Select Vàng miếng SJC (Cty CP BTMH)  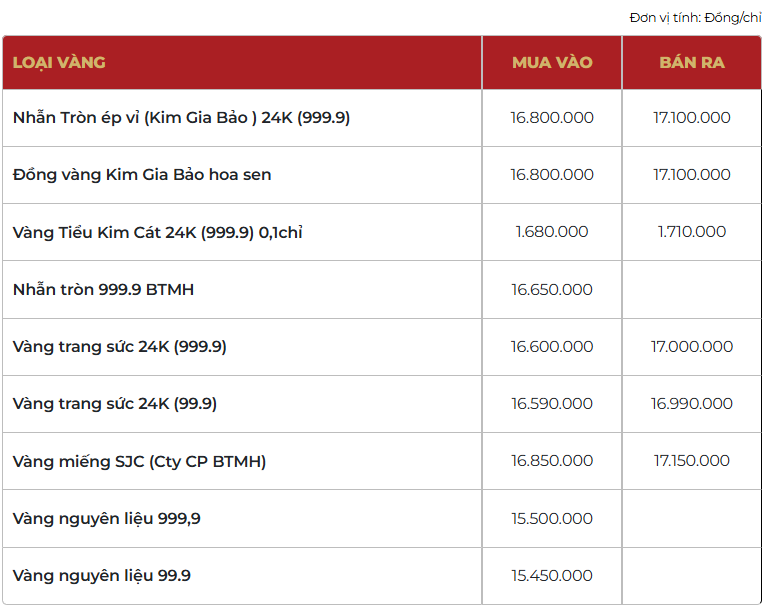coord(139,461)
